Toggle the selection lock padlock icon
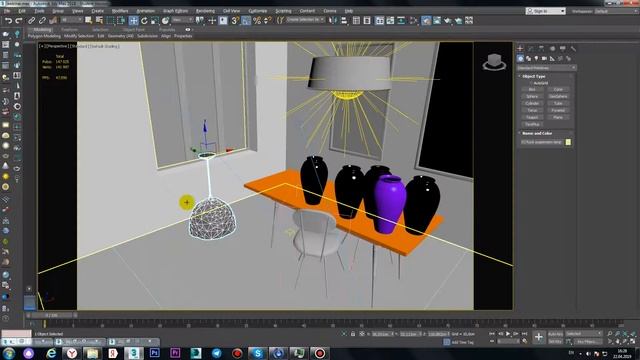Image resolution: width=640 pixels, height=360 pixels. tap(353, 334)
